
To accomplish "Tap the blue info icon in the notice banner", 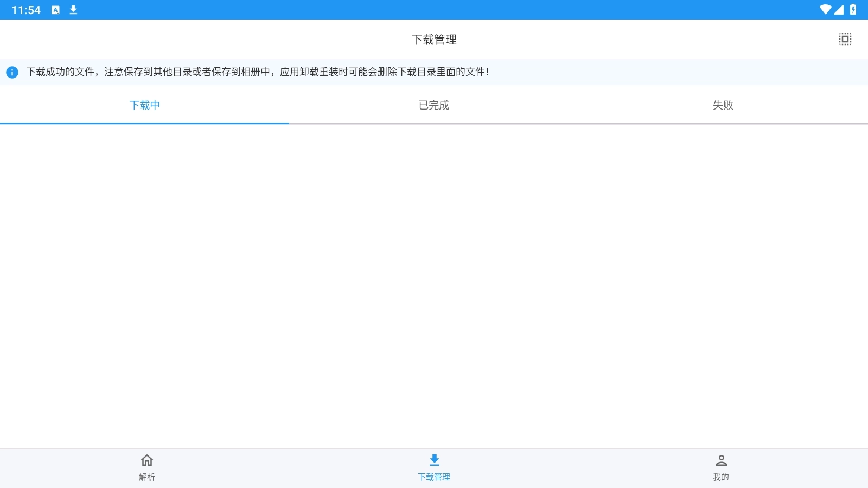I will click(12, 71).
